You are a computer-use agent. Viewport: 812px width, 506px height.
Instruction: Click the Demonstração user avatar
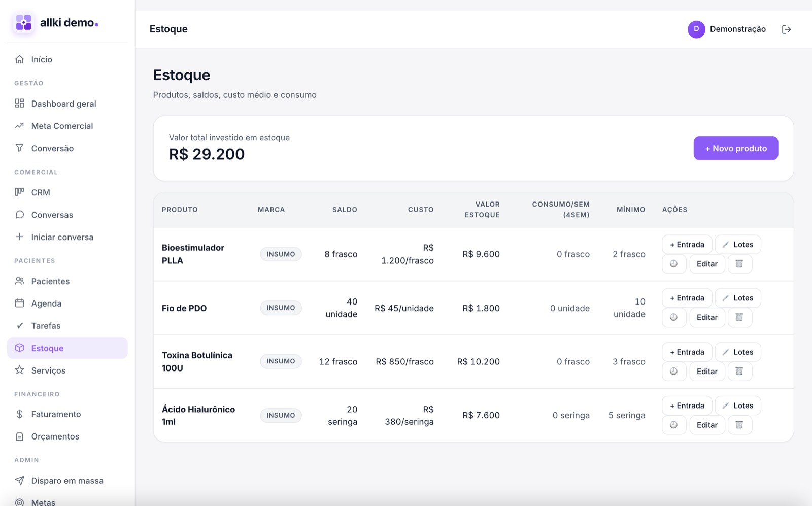click(x=696, y=29)
